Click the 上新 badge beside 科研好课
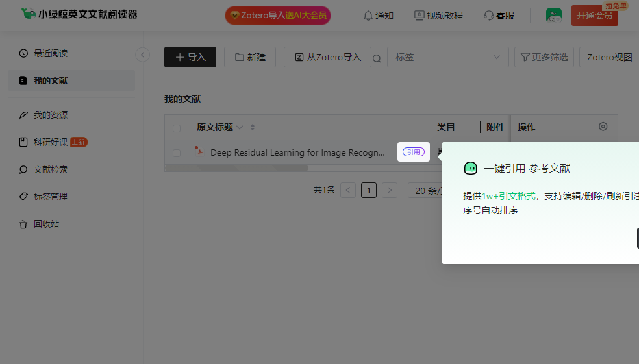Screen dimensions: 639x364 click(79, 142)
